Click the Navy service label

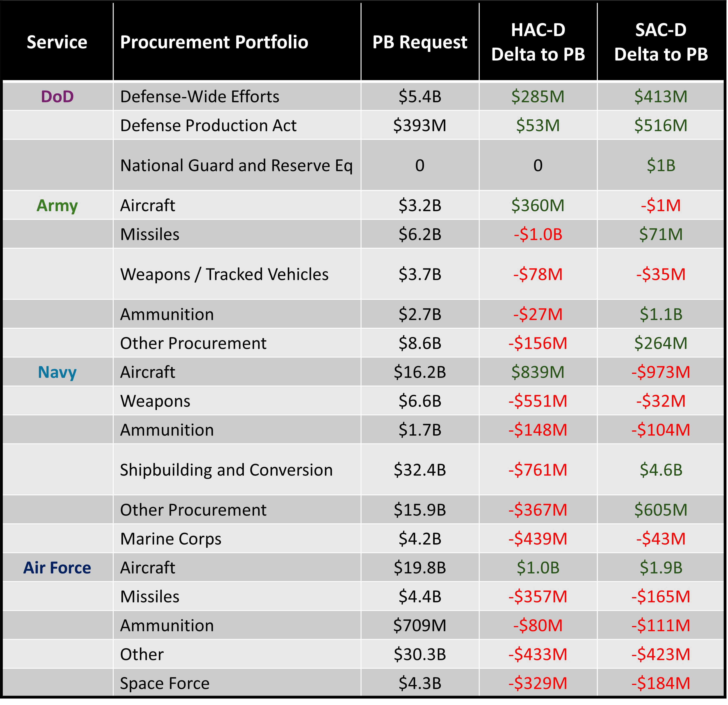[x=57, y=372]
